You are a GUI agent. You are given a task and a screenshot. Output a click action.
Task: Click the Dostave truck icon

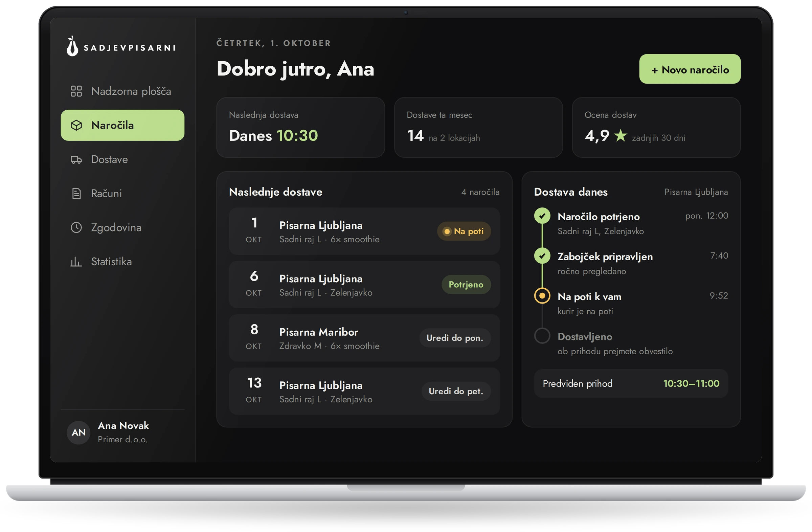coord(76,159)
